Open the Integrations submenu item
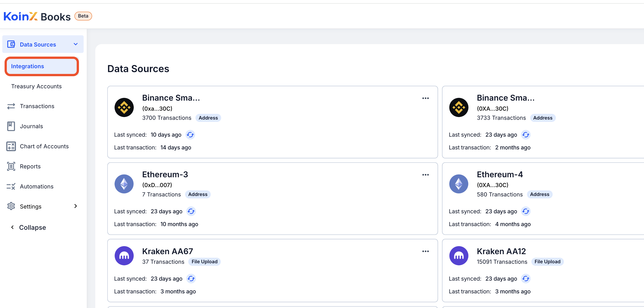The width and height of the screenshot is (644, 308). (42, 66)
